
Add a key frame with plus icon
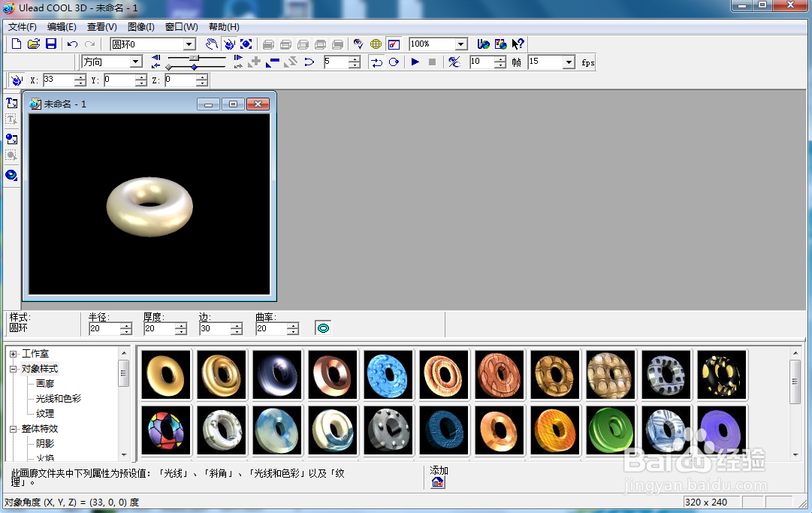pyautogui.click(x=254, y=62)
